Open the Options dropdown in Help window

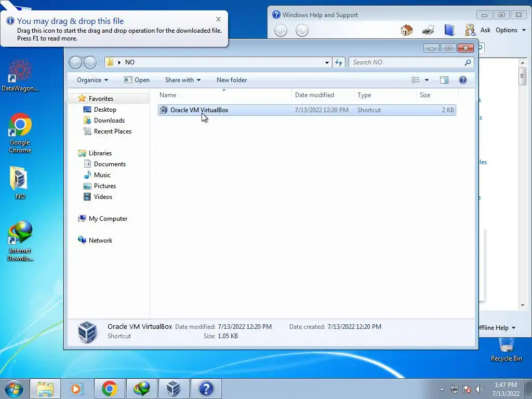[x=511, y=30]
